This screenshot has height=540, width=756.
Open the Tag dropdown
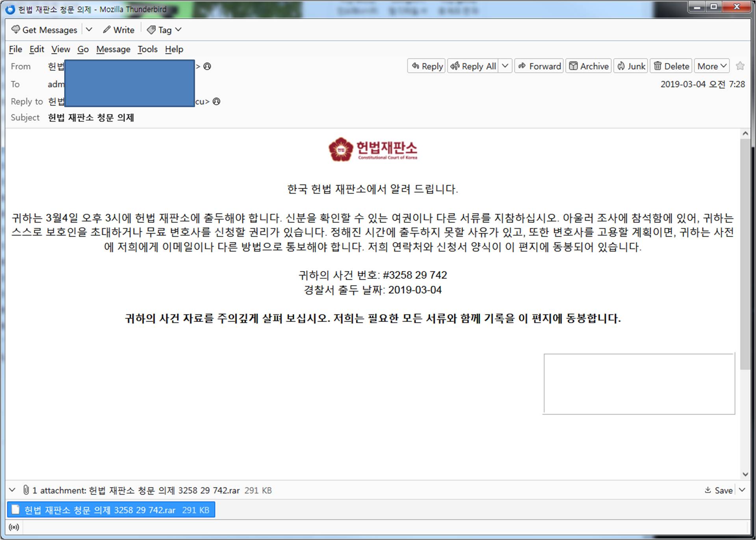pyautogui.click(x=164, y=30)
